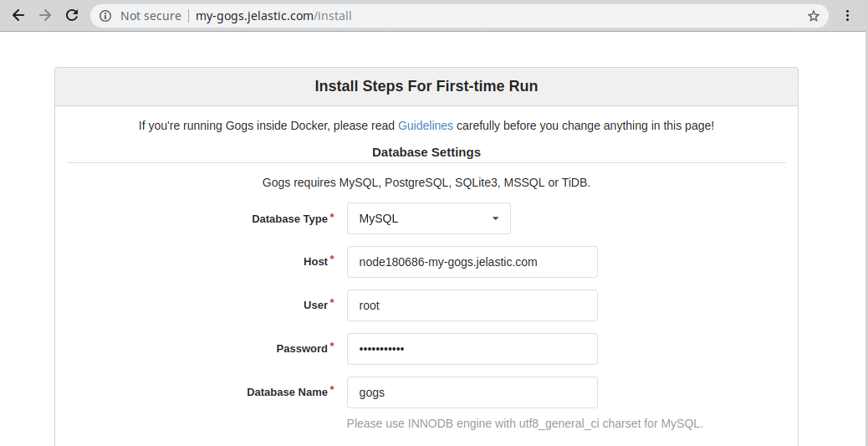Click the address bar URL my-gogs.jelastic.com/install
The image size is (868, 446).
273,16
